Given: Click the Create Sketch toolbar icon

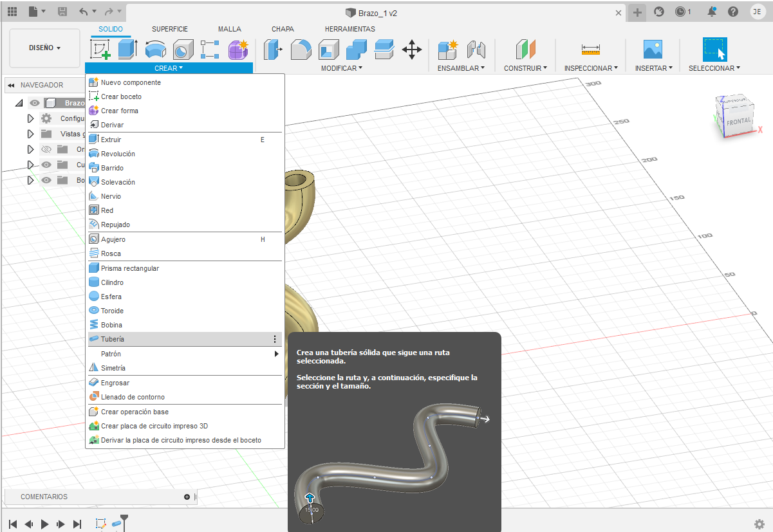Looking at the screenshot, I should [100, 50].
